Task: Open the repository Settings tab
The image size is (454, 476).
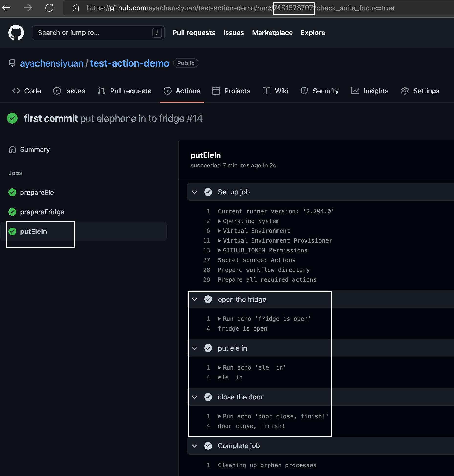Action: click(x=420, y=91)
